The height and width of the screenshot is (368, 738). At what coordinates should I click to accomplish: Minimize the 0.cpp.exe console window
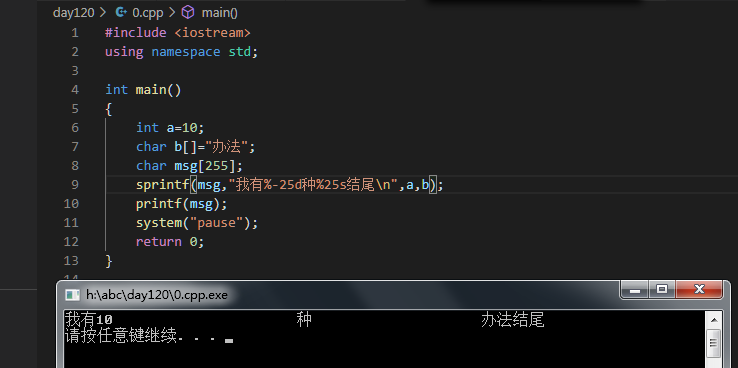click(x=635, y=290)
